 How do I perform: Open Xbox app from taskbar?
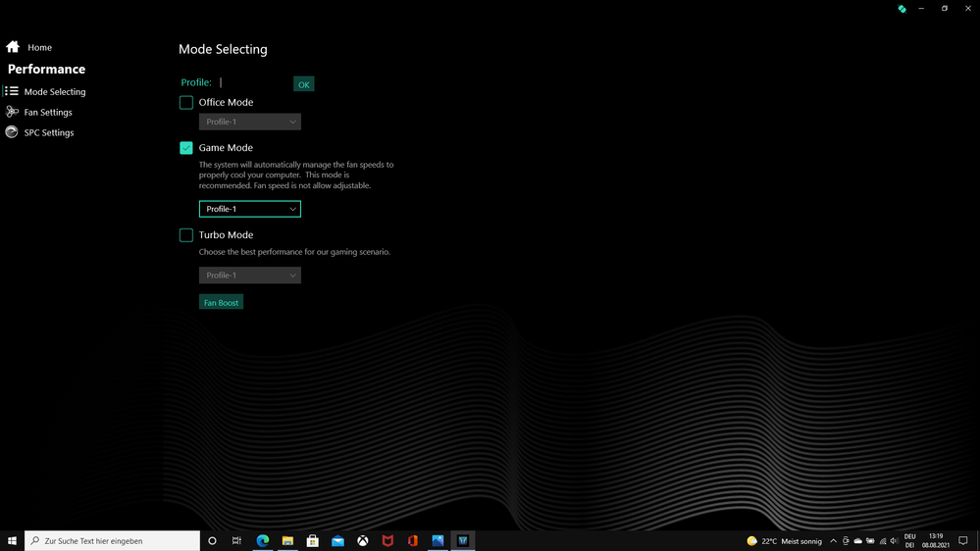(363, 540)
